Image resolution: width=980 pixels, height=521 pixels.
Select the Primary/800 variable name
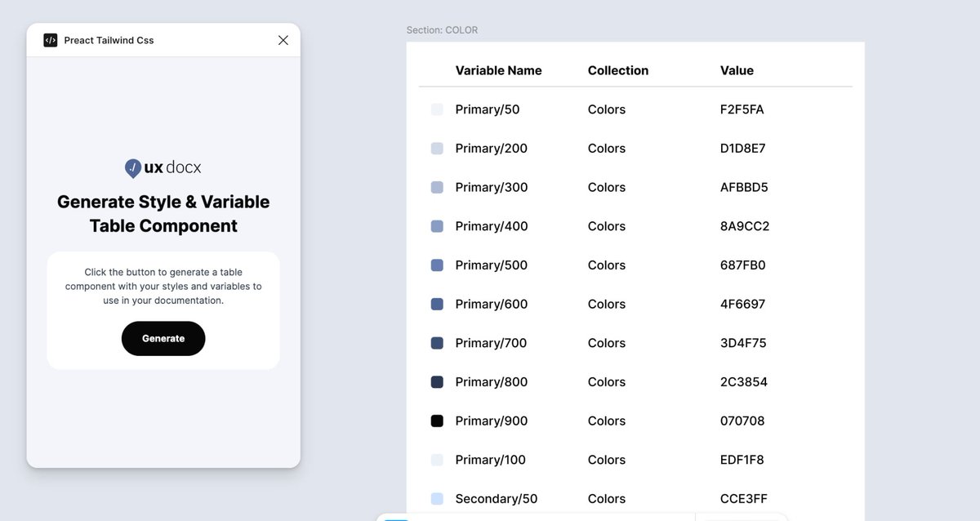(x=492, y=382)
